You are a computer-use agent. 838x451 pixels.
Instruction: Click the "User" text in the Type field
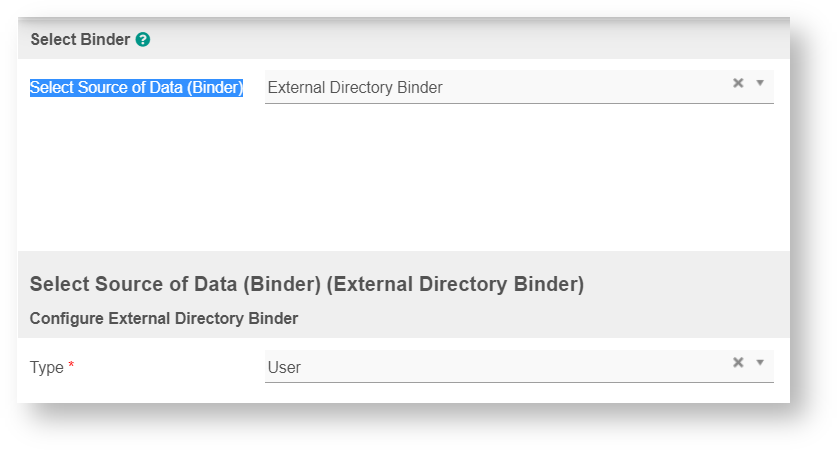coord(284,367)
